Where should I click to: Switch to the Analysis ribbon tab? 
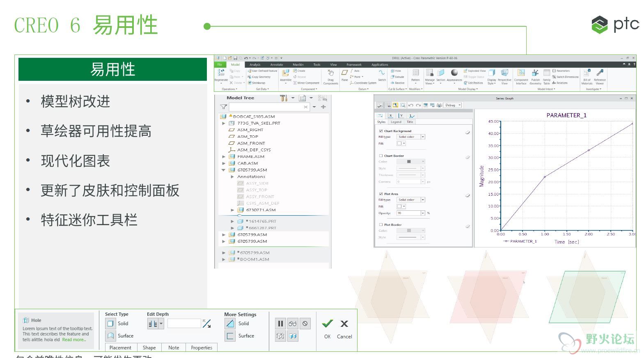pyautogui.click(x=255, y=64)
